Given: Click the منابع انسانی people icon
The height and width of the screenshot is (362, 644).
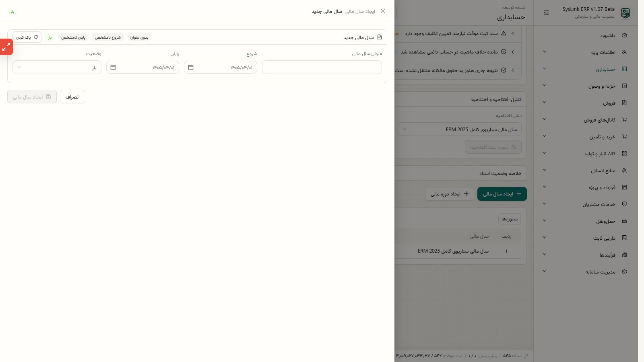Looking at the screenshot, I should (624, 171).
